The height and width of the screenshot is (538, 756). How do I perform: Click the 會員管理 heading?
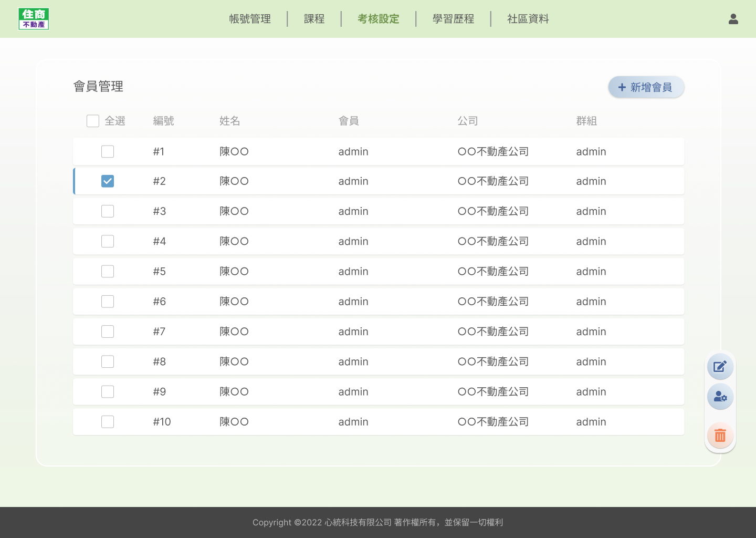[x=99, y=86]
